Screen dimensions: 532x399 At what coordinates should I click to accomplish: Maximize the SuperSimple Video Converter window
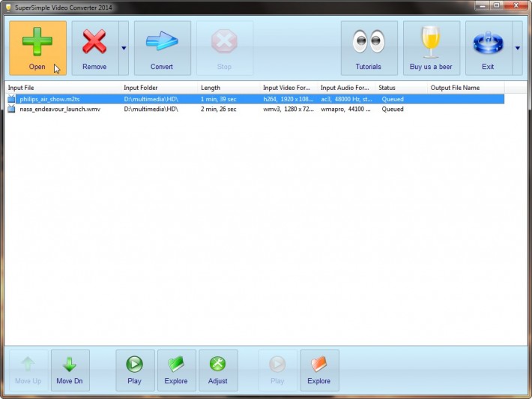[496, 5]
